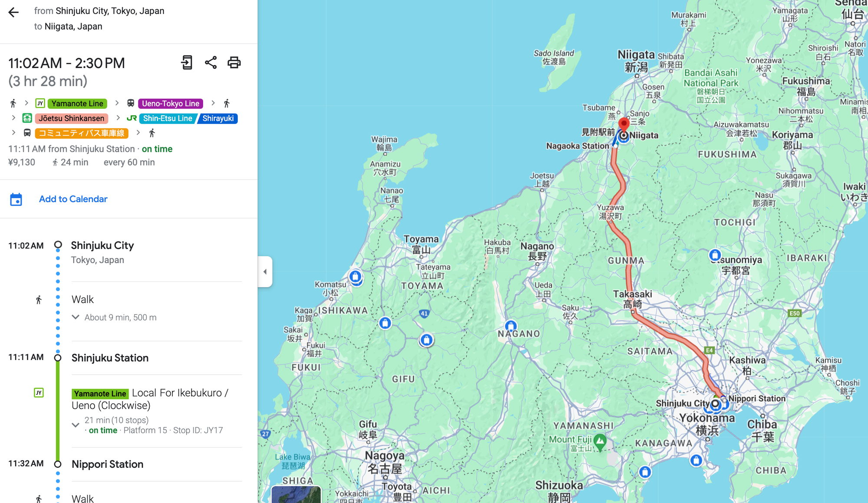Image resolution: width=868 pixels, height=503 pixels.
Task: Expand Yamanote Line 10 stops details
Action: 76,425
